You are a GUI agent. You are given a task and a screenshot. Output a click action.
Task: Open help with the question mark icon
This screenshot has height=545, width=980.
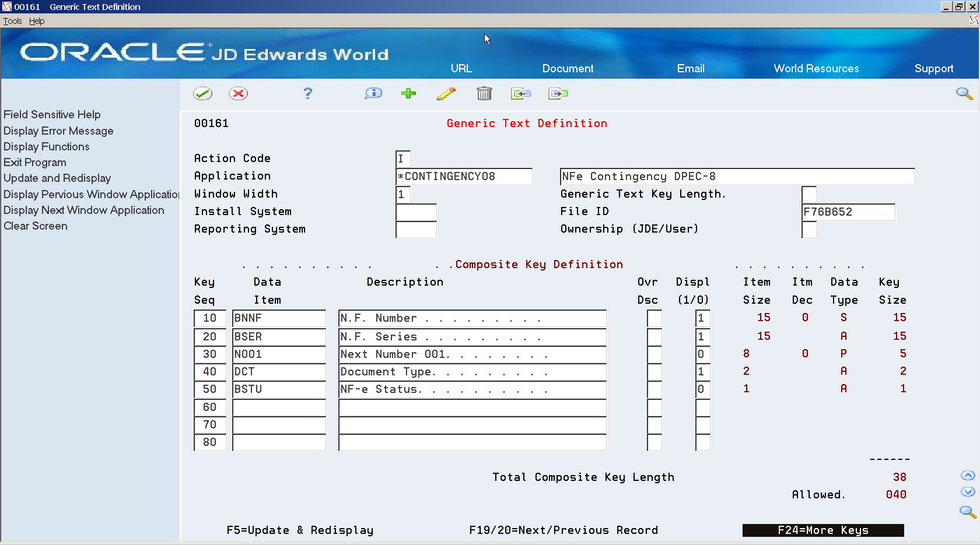[x=308, y=93]
